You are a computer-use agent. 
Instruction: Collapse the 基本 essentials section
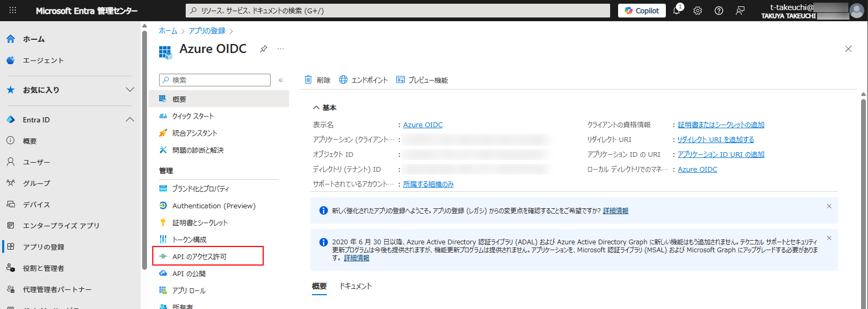(x=316, y=108)
